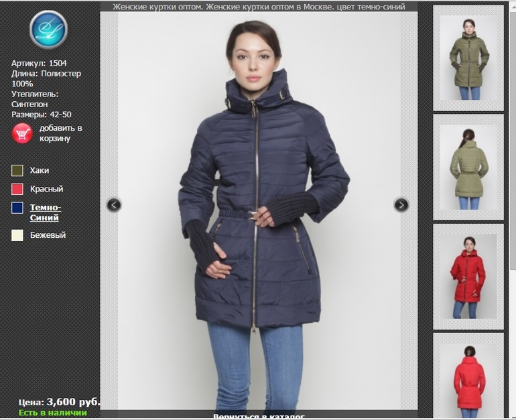The width and height of the screenshot is (516, 420).
Task: Open the khaki jacket back view thumbnail
Action: [x=468, y=167]
